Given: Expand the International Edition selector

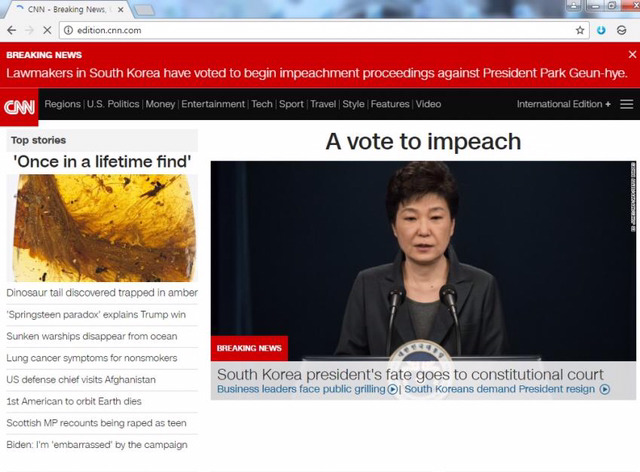Looking at the screenshot, I should point(563,104).
